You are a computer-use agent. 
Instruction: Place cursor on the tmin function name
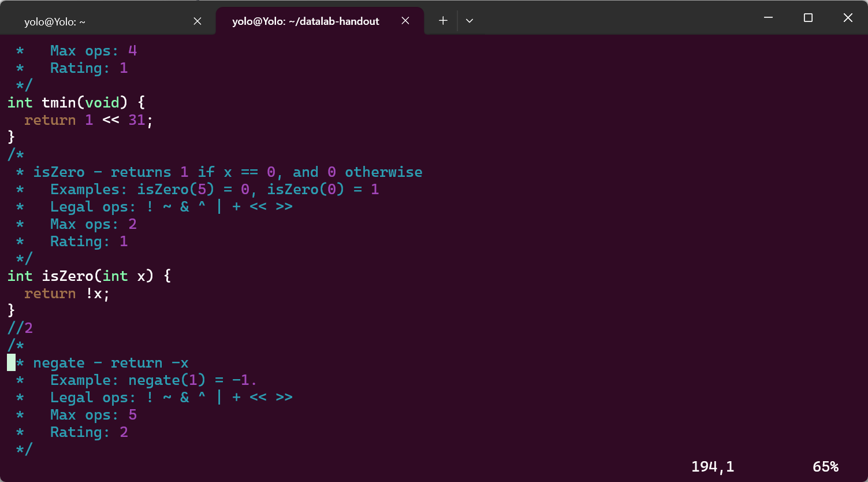(x=59, y=103)
